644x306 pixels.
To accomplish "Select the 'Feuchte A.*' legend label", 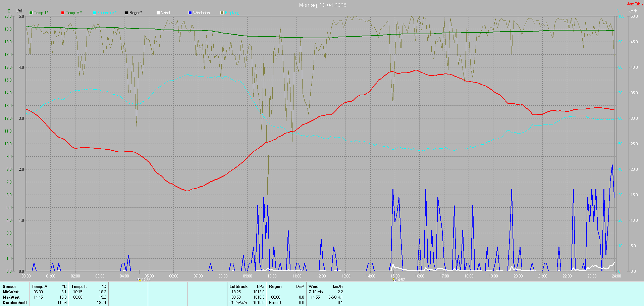I will pyautogui.click(x=107, y=13).
